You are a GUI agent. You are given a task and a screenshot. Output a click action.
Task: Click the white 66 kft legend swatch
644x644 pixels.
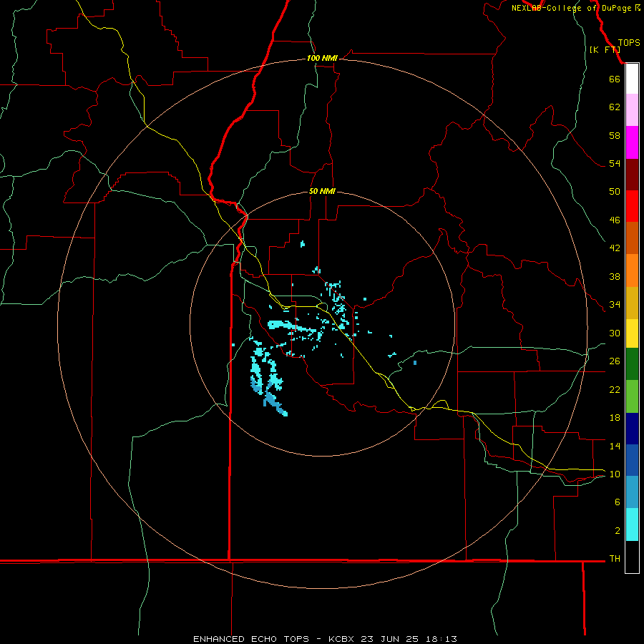point(632,79)
